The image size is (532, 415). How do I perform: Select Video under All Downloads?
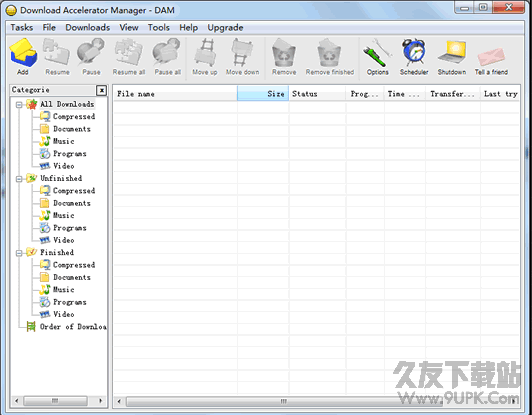point(63,166)
